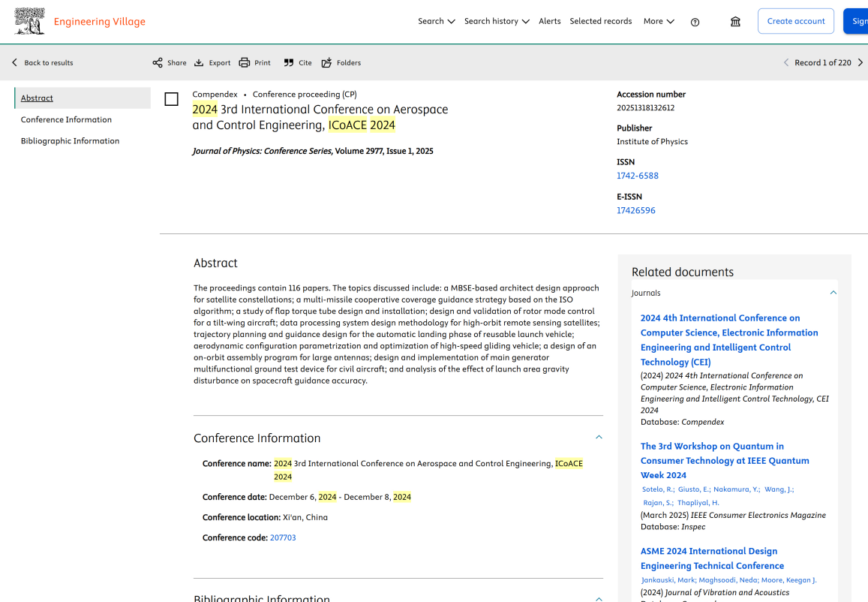Jump to Bibliographic Information in sidebar
Screen dimensions: 868x602
pos(71,140)
